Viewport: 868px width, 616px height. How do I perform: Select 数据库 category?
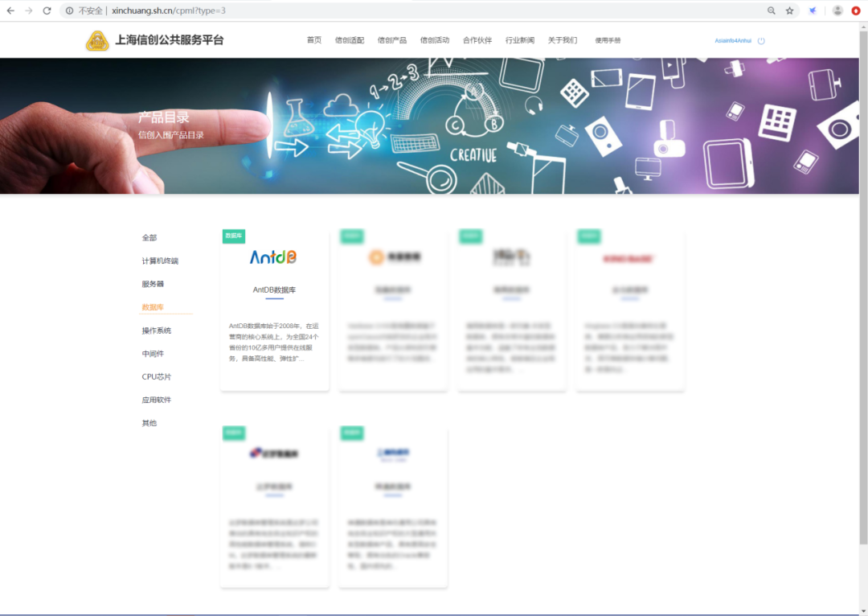coord(153,307)
